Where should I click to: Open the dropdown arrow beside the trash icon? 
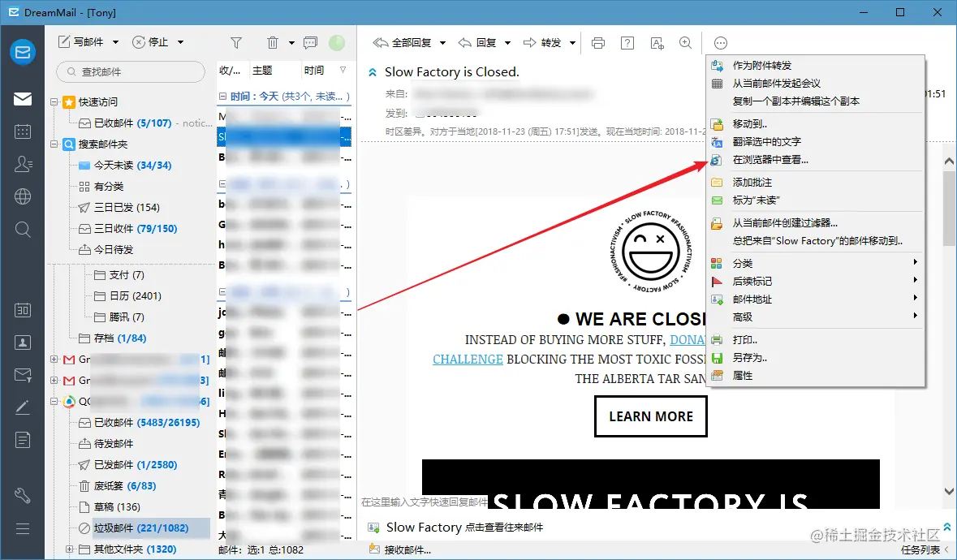pyautogui.click(x=291, y=43)
